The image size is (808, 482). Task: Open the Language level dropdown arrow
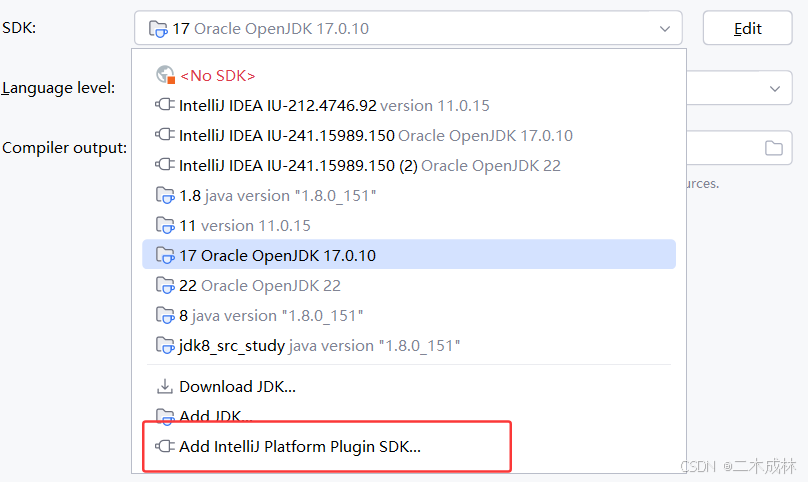point(775,89)
